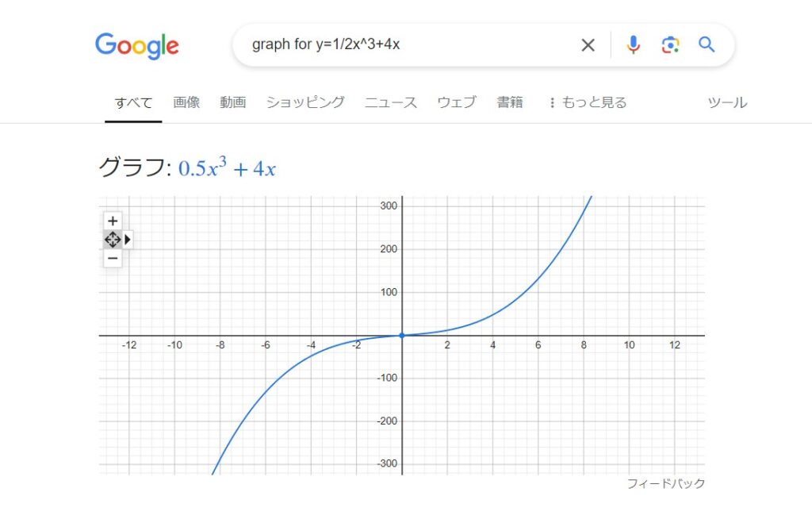Select the ウェブ tab
Image resolution: width=812 pixels, height=519 pixels.
(x=457, y=102)
